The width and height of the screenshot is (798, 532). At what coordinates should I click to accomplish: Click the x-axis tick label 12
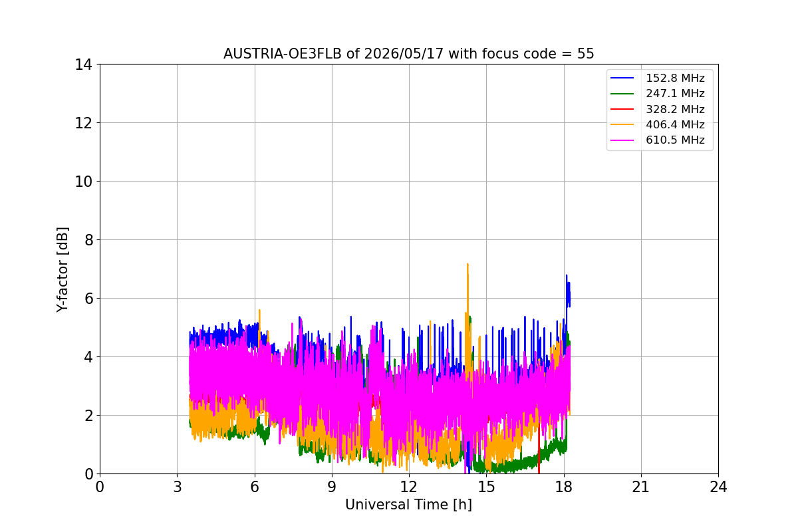click(x=408, y=487)
